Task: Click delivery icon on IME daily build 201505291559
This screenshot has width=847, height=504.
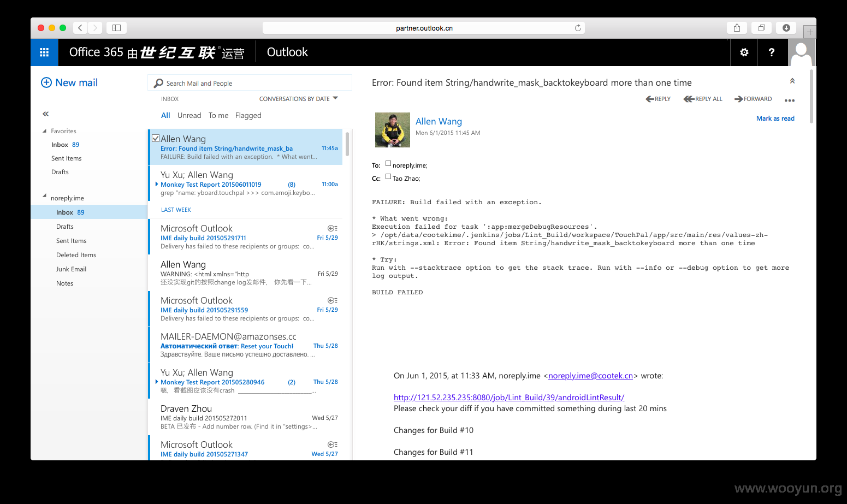Action: tap(333, 300)
